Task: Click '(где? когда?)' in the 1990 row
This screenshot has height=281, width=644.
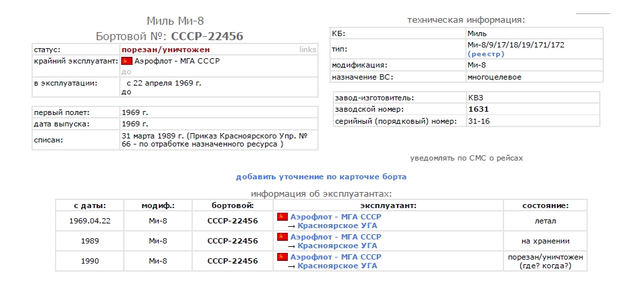Action: click(x=546, y=266)
